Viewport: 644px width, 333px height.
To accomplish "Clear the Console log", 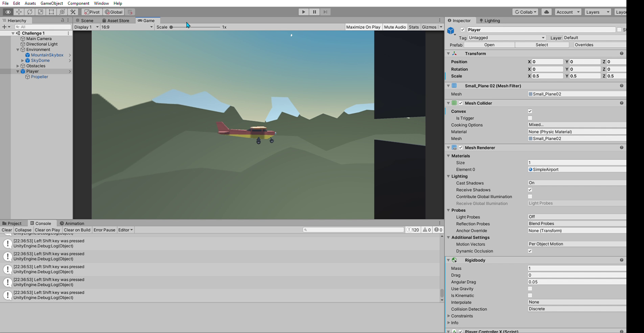I will (7, 230).
